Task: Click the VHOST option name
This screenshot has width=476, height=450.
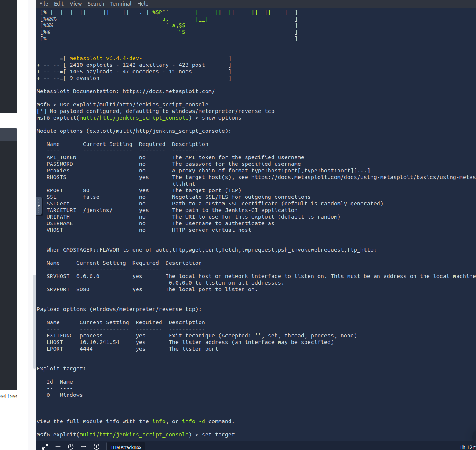Action: coord(55,230)
